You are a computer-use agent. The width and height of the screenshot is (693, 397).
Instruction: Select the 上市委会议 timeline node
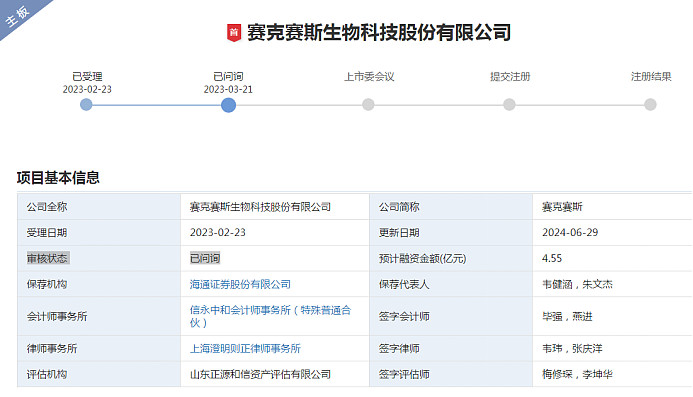coord(368,105)
